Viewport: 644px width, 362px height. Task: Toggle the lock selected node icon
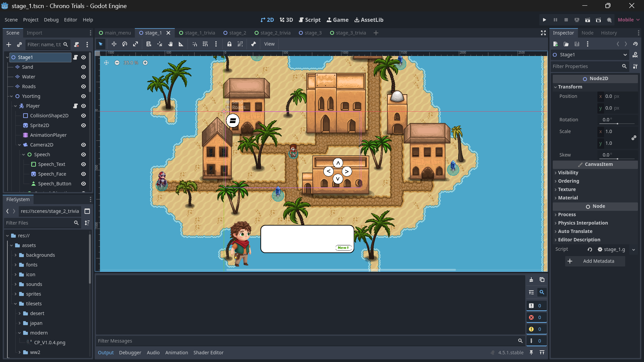tap(229, 44)
